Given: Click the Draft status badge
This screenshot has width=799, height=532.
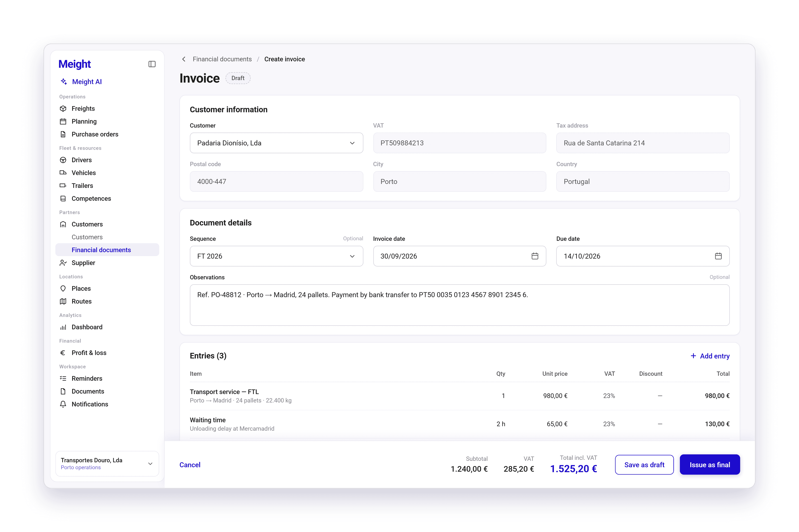Looking at the screenshot, I should (x=238, y=78).
